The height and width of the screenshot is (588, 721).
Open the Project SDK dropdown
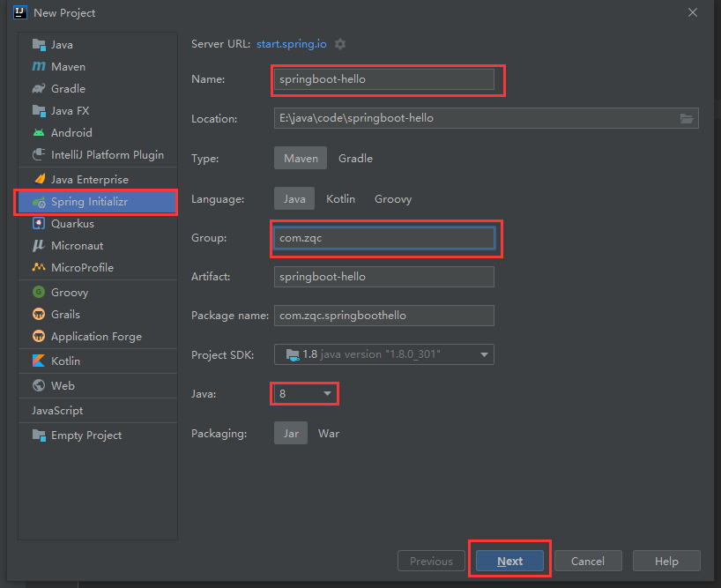(x=384, y=354)
